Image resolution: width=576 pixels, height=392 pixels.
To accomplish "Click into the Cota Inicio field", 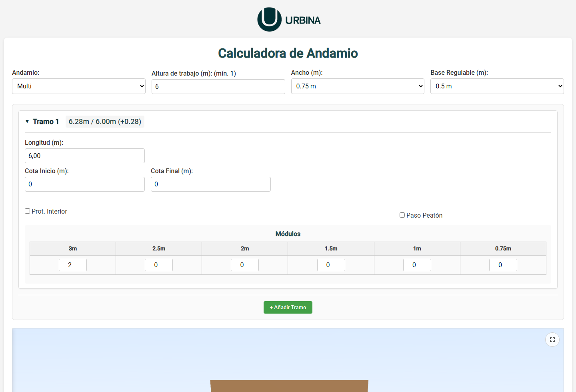I will (85, 184).
